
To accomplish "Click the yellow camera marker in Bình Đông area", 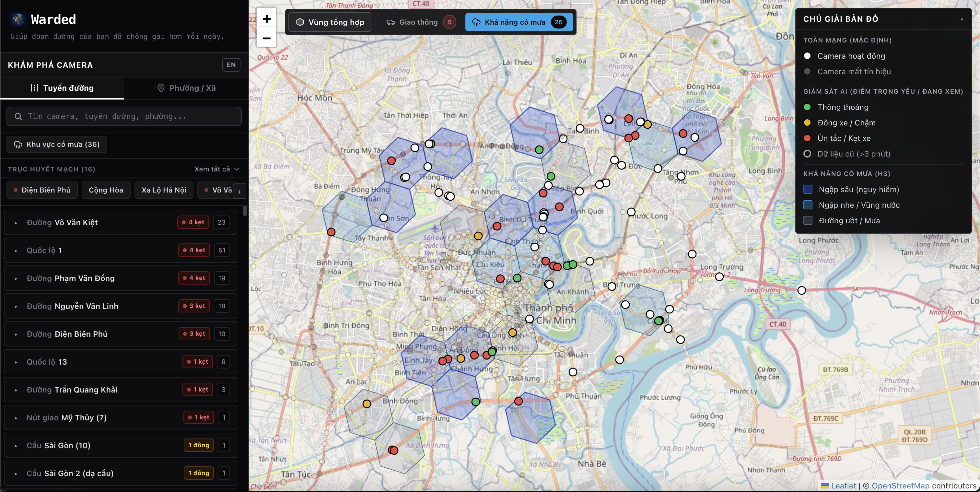I will tap(367, 404).
